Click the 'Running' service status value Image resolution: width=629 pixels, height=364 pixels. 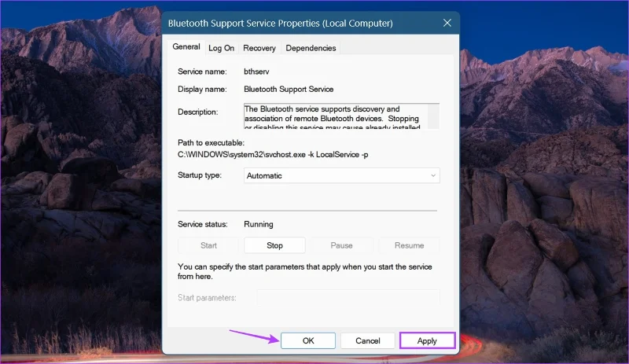coord(259,224)
